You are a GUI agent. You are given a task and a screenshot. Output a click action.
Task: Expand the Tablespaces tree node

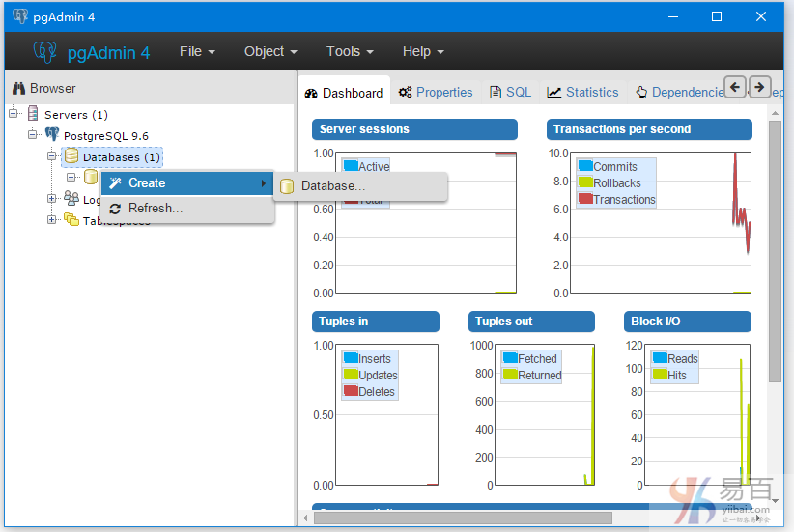[52, 220]
